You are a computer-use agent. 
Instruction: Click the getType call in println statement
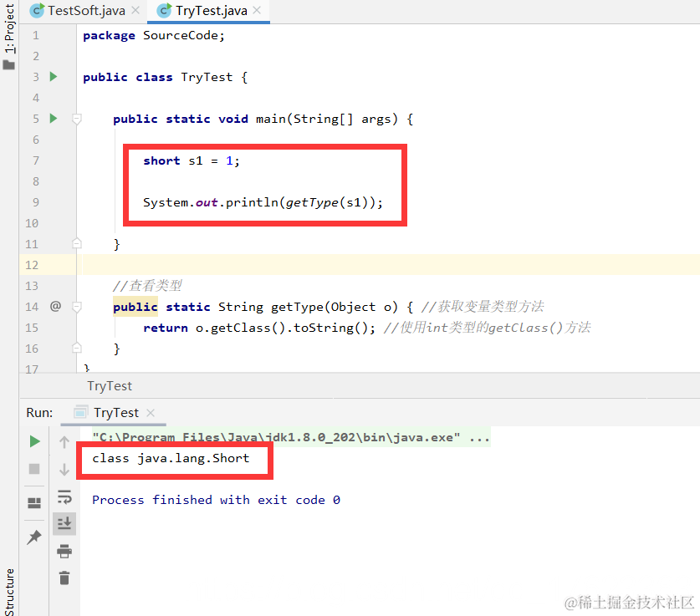point(312,202)
